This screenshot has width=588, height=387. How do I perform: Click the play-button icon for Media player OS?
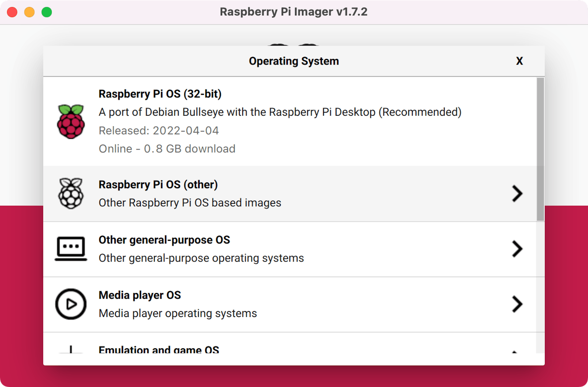click(x=71, y=304)
